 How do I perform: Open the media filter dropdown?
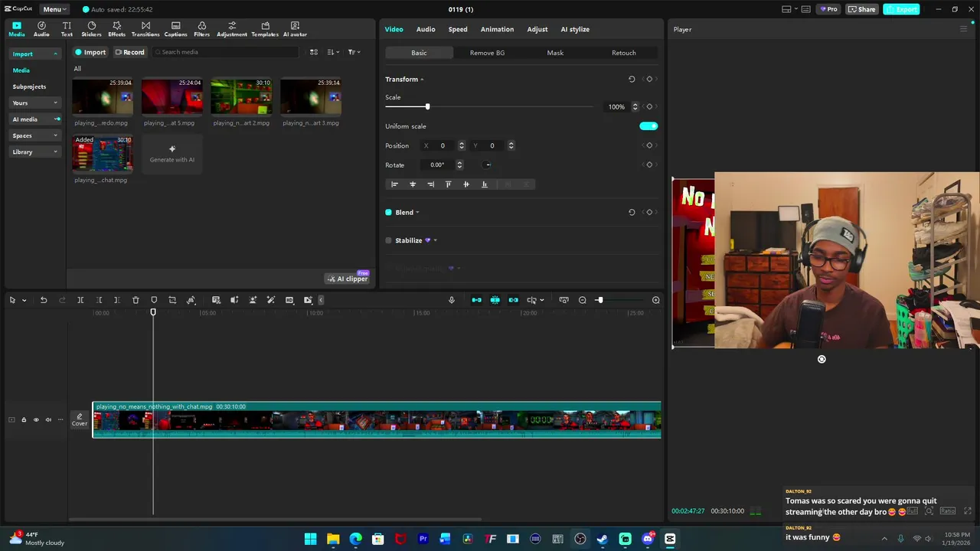tap(354, 52)
